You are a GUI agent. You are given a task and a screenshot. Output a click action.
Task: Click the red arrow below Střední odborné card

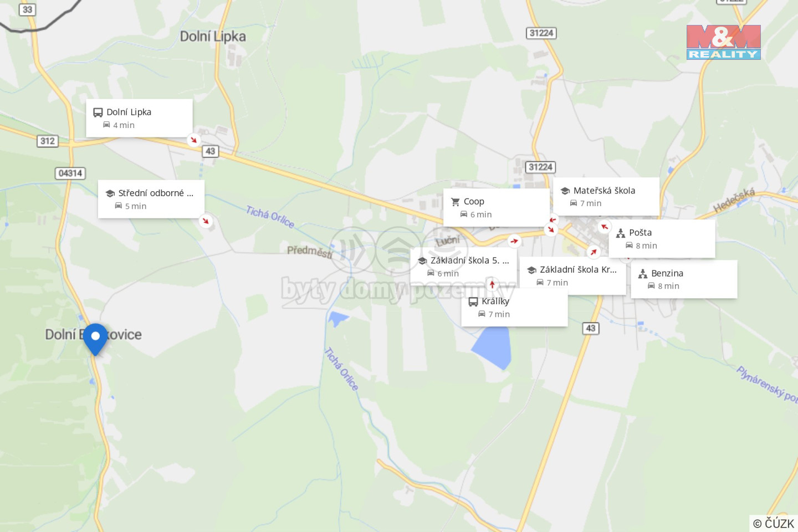[x=206, y=221]
